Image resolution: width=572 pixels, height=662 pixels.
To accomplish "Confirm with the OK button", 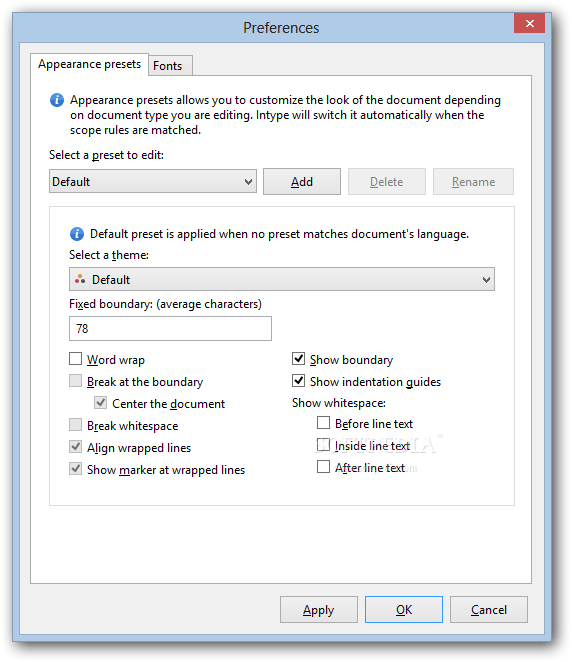I will [404, 610].
